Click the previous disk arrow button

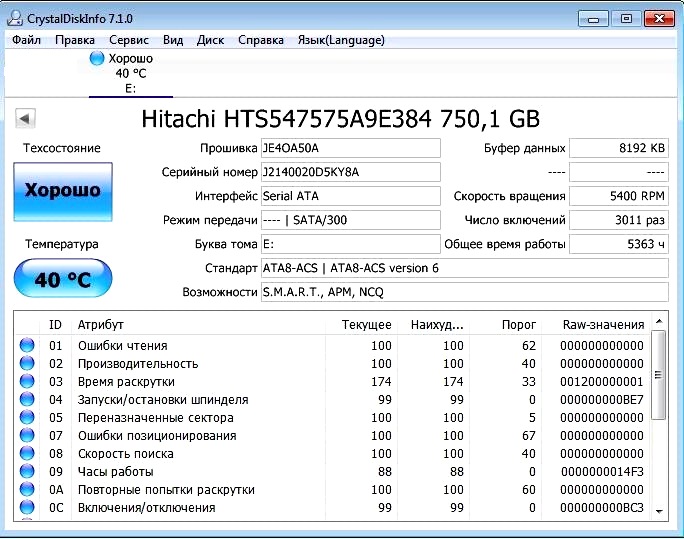coord(25,118)
